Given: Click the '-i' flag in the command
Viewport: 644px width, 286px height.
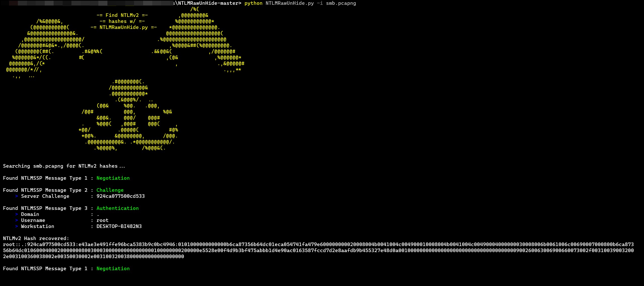Looking at the screenshot, I should (320, 3).
